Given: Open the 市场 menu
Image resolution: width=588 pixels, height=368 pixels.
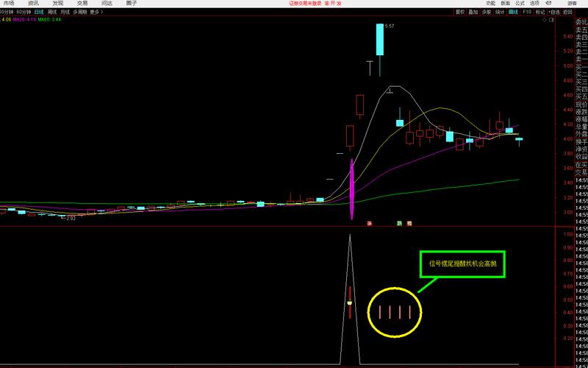Looking at the screenshot, I should [x=8, y=4].
